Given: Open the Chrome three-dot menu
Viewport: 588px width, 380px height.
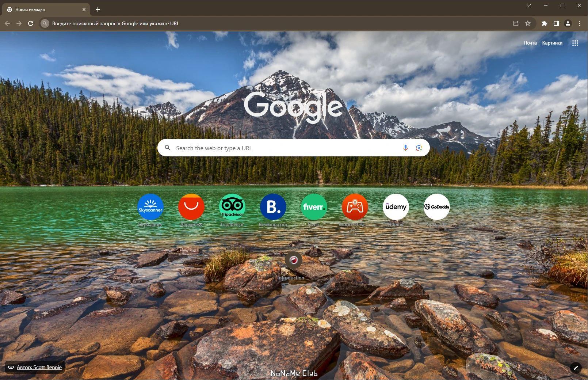Looking at the screenshot, I should click(x=580, y=23).
